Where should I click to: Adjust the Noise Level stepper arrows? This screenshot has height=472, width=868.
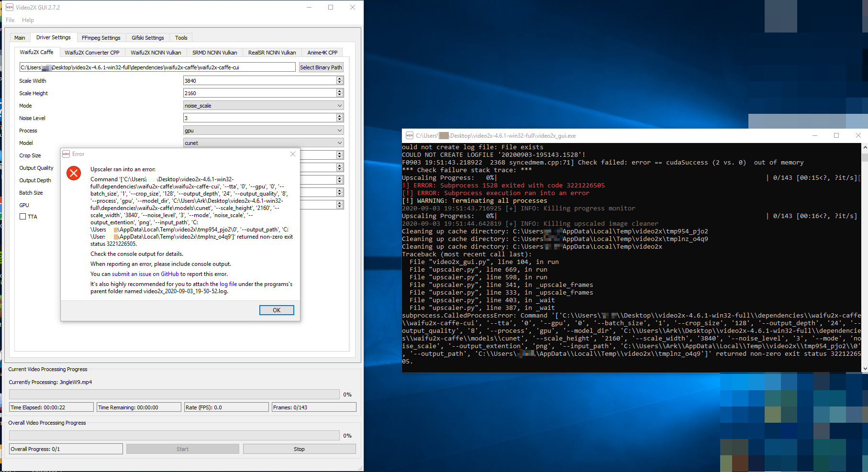pyautogui.click(x=340, y=118)
